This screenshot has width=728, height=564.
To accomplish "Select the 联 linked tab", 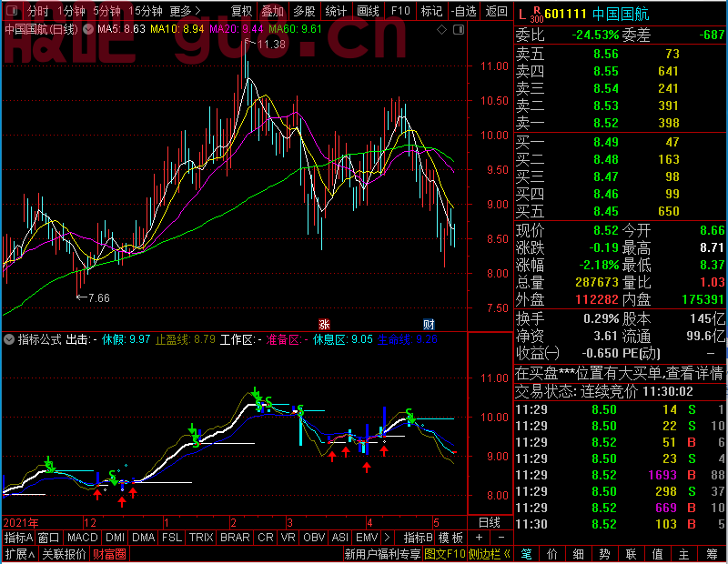I will tap(631, 554).
